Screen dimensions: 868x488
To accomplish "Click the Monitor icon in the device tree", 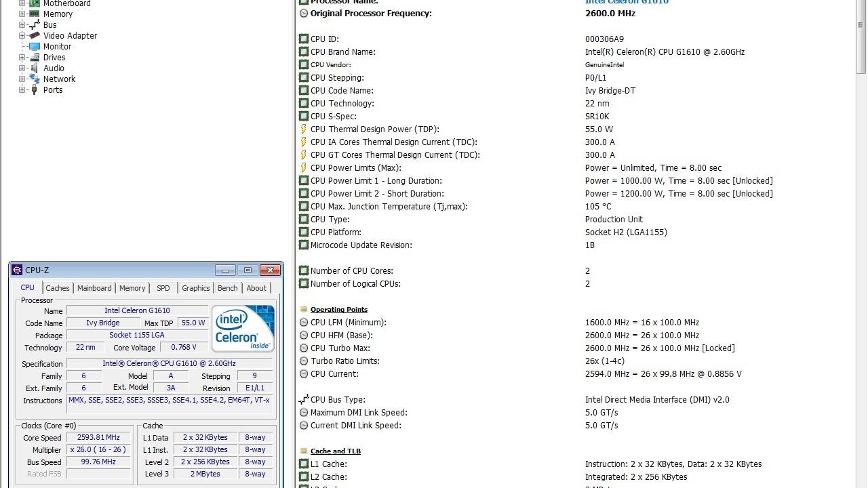I will [x=34, y=46].
